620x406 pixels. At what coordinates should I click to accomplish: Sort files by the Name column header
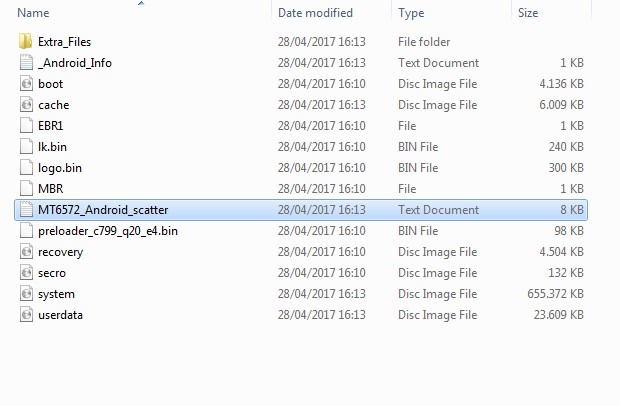click(x=34, y=13)
